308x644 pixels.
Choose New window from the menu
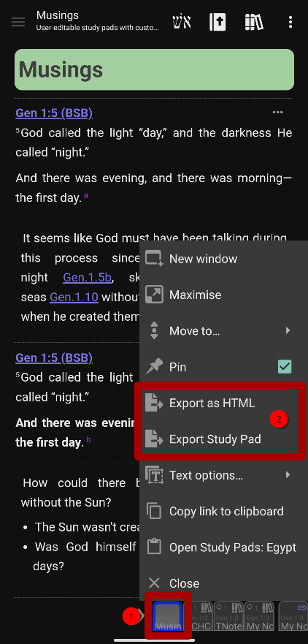point(223,259)
